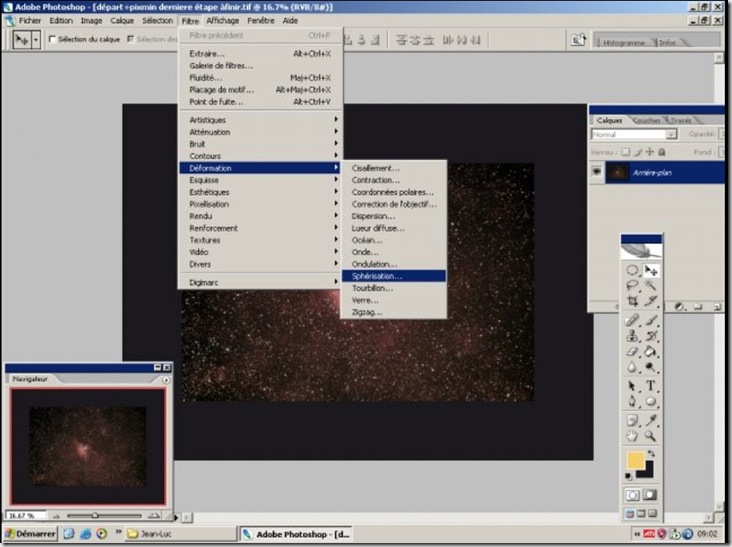Toggle lock position icon in Calques
This screenshot has height=547, width=732.
(x=650, y=152)
